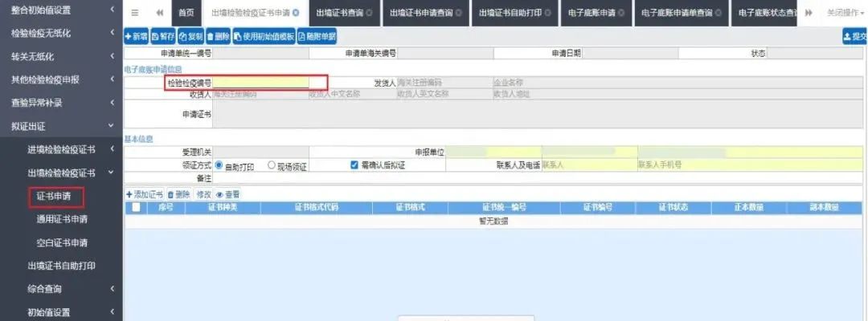Click the 检验检疫编号 input field

coord(260,83)
